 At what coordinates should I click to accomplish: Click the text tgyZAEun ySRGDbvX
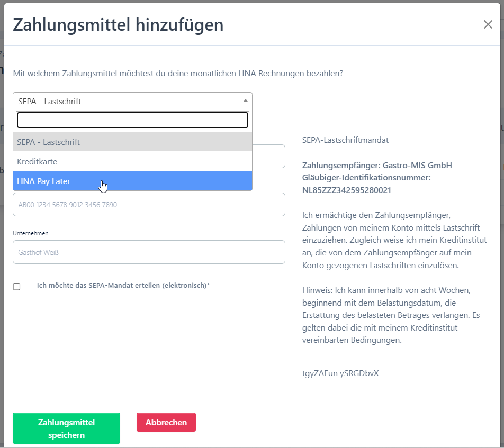click(x=340, y=373)
